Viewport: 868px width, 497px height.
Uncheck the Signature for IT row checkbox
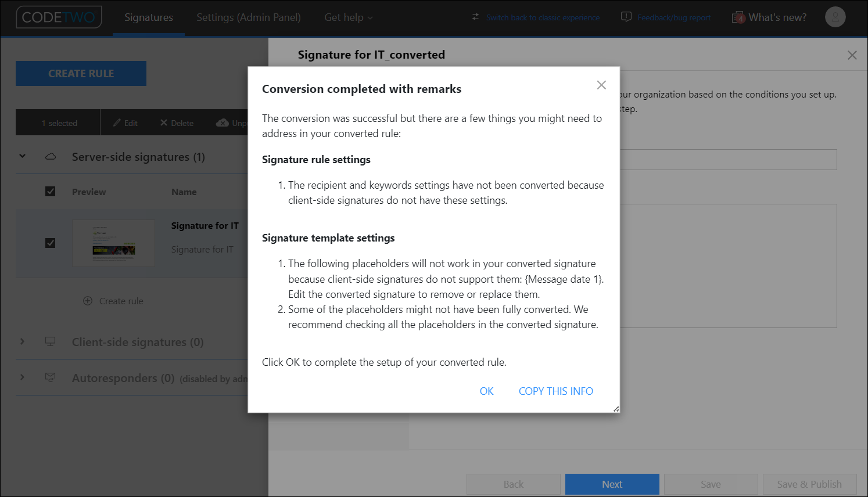(x=50, y=243)
